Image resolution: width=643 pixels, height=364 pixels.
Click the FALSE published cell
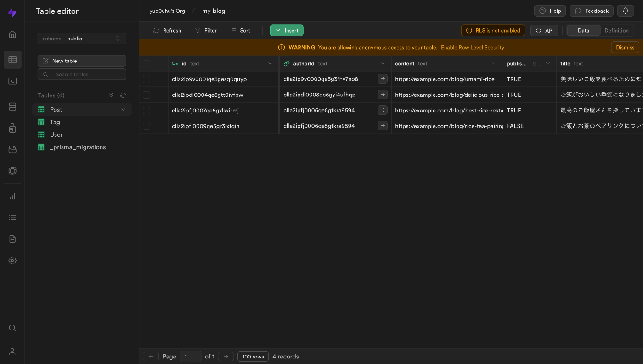(530, 126)
